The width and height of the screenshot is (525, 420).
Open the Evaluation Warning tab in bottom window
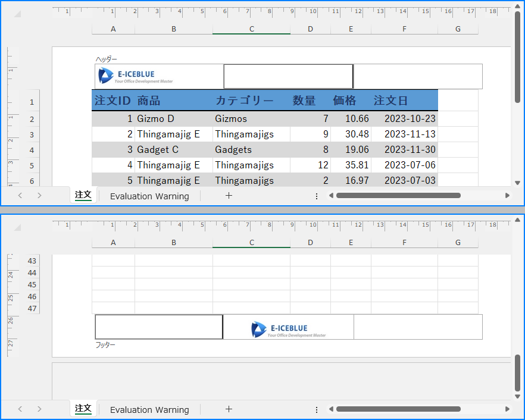point(149,410)
